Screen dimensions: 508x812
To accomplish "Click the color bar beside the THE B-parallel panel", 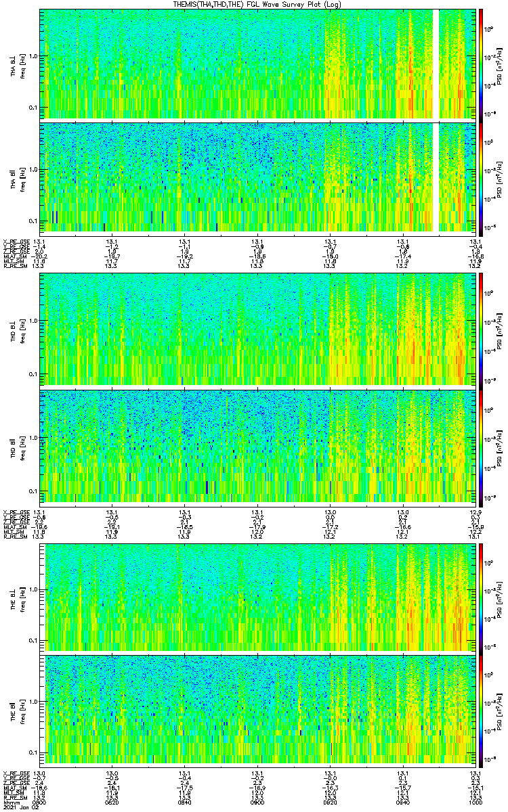I will coord(481,711).
